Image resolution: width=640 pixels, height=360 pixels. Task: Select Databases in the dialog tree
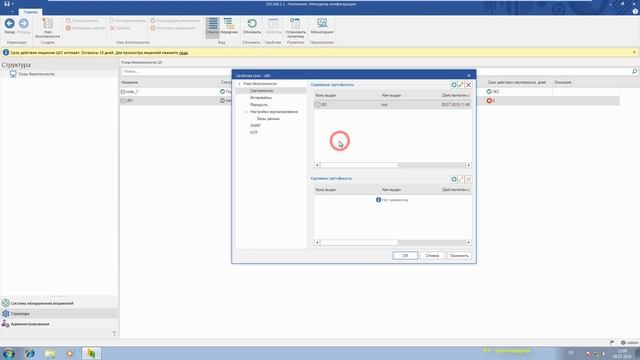click(x=268, y=119)
